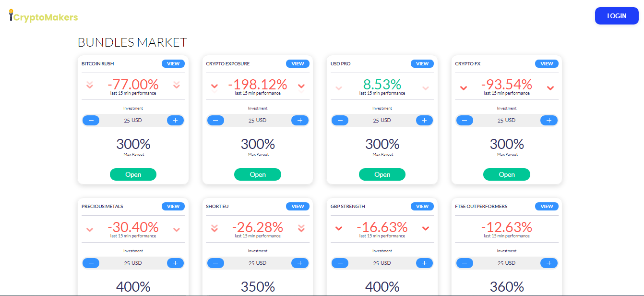
Task: Click minus icon on Crypto Exposure investment
Action: click(x=215, y=120)
